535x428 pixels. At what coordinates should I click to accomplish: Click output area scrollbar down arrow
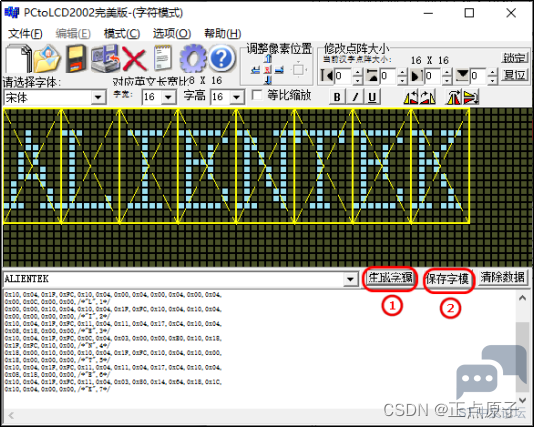click(522, 400)
